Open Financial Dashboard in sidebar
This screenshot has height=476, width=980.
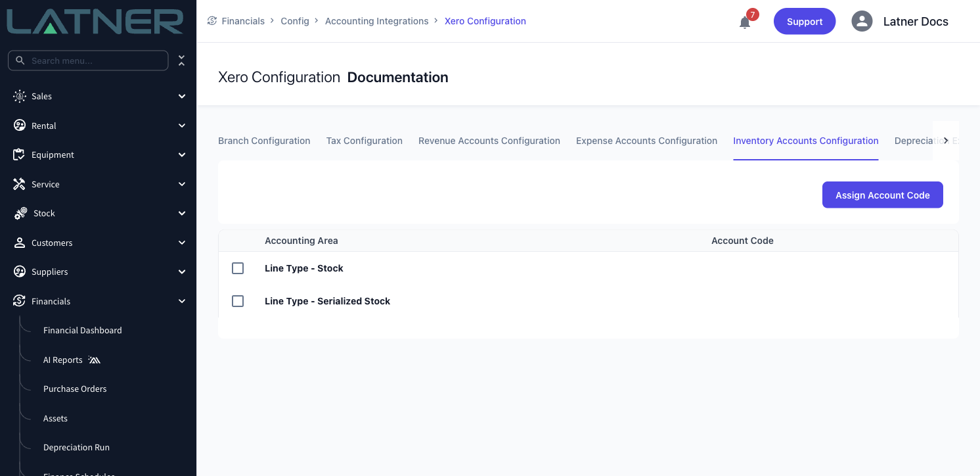[x=83, y=330]
